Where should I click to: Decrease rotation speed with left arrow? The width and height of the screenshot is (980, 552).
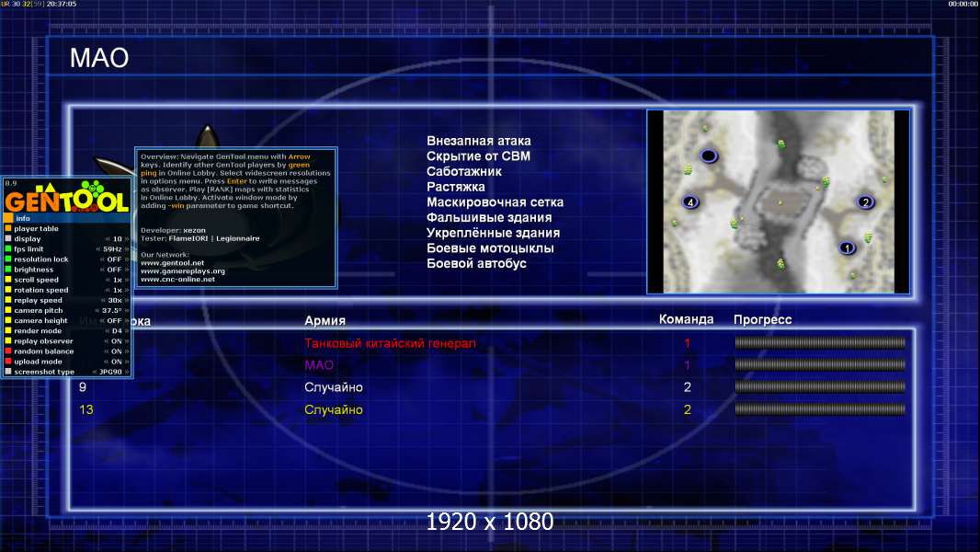pyautogui.click(x=108, y=290)
